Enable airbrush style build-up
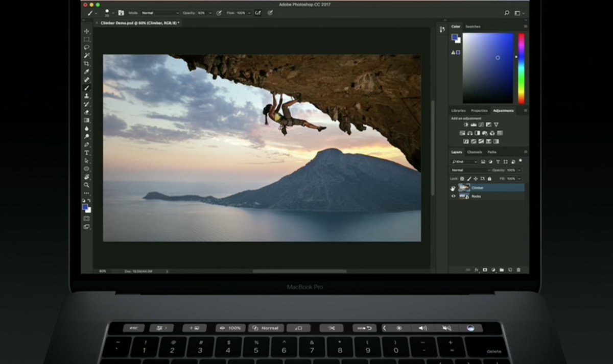613x364 pixels. coord(258,13)
